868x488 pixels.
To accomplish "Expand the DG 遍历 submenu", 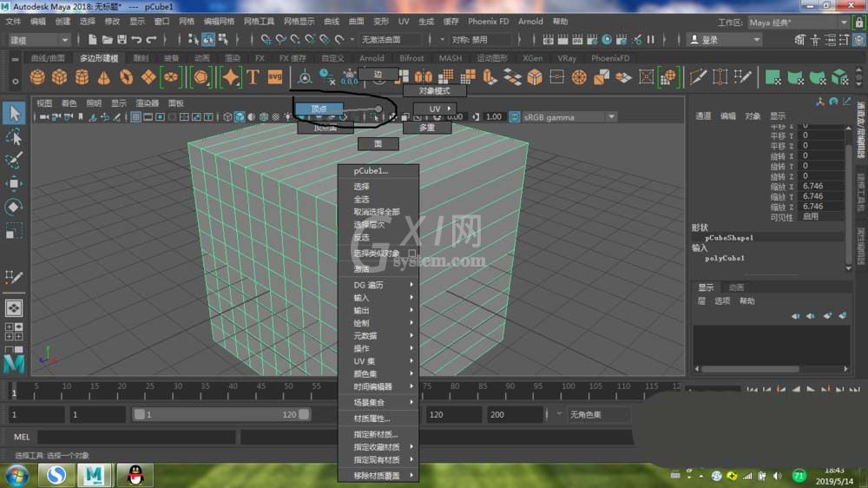I will 378,285.
